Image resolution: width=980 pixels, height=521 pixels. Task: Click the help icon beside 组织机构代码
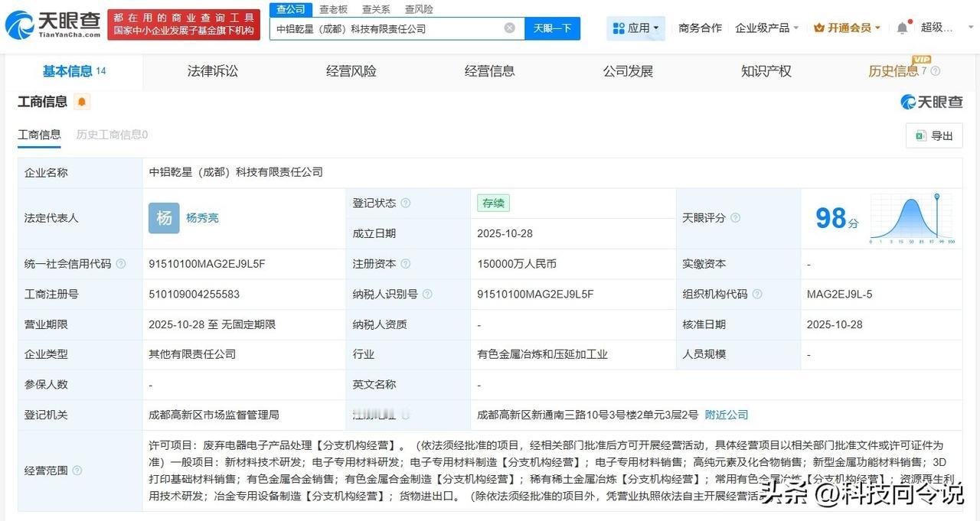coord(757,294)
